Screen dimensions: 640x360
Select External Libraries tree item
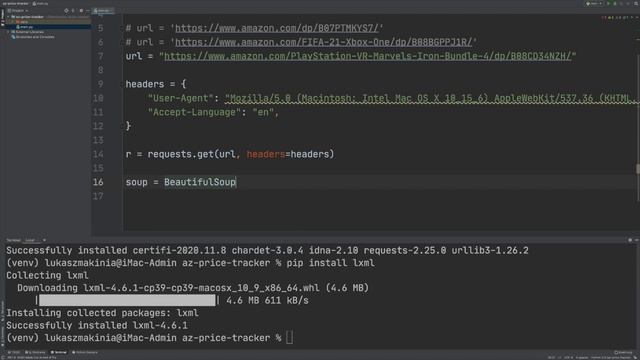click(29, 32)
